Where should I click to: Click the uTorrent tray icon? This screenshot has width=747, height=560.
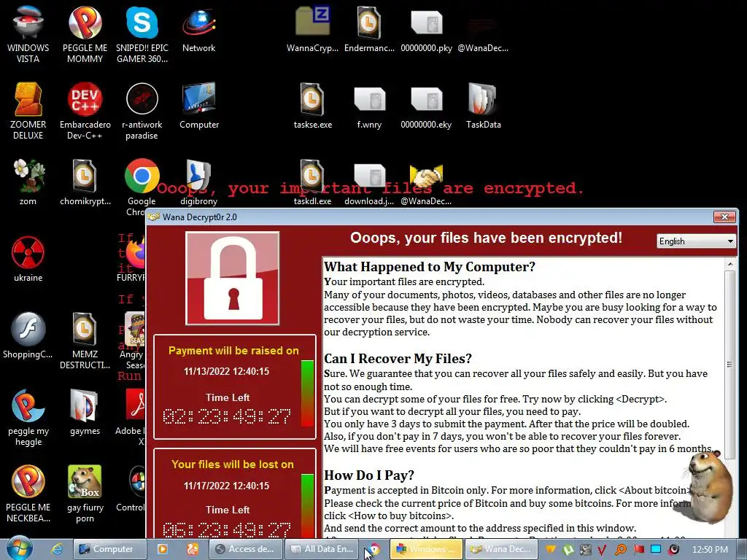pos(568,550)
